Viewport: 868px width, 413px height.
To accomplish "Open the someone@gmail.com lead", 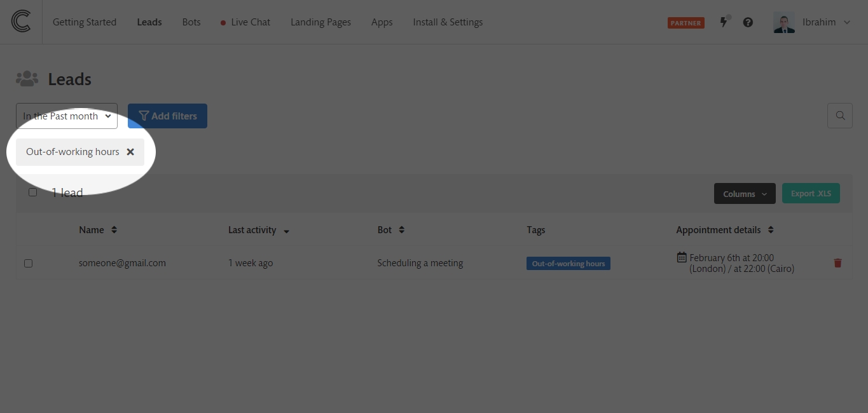I will point(122,263).
